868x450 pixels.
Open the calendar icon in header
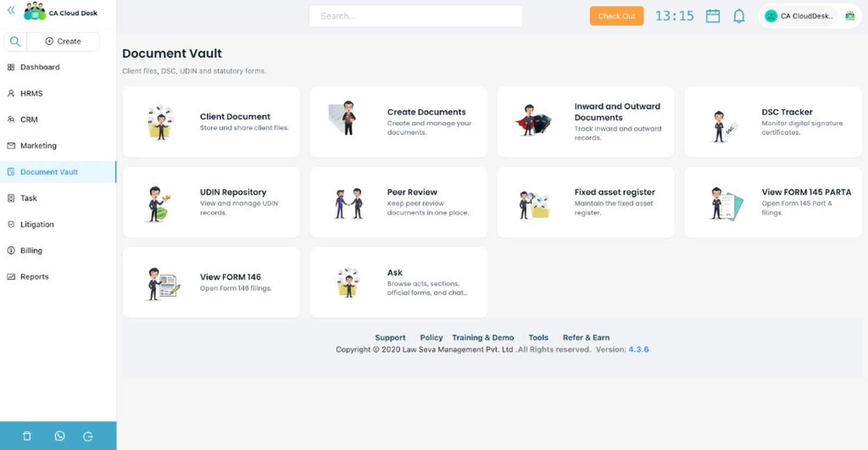[x=713, y=16]
